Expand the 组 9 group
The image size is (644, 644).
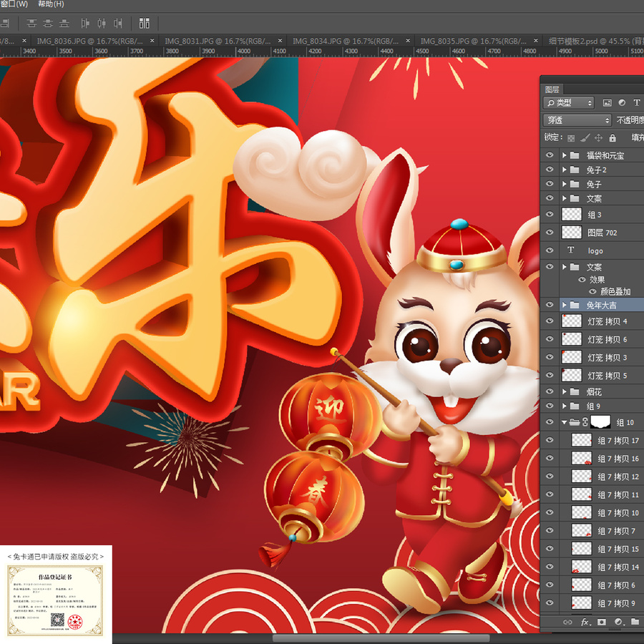pyautogui.click(x=565, y=406)
